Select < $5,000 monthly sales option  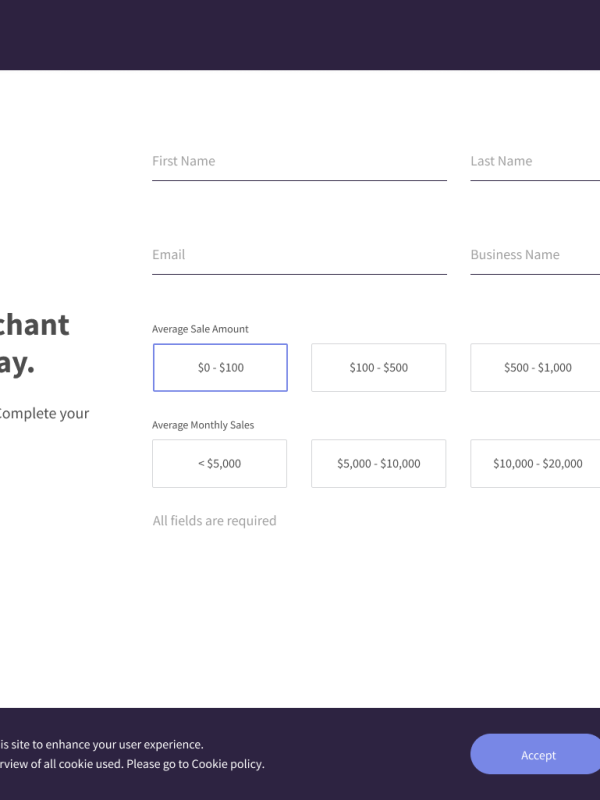219,464
